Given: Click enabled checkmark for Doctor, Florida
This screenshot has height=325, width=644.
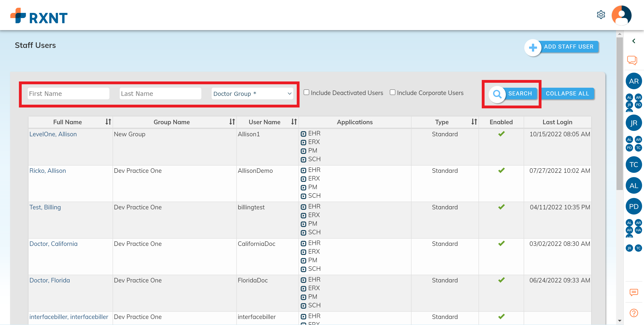Looking at the screenshot, I should [501, 280].
